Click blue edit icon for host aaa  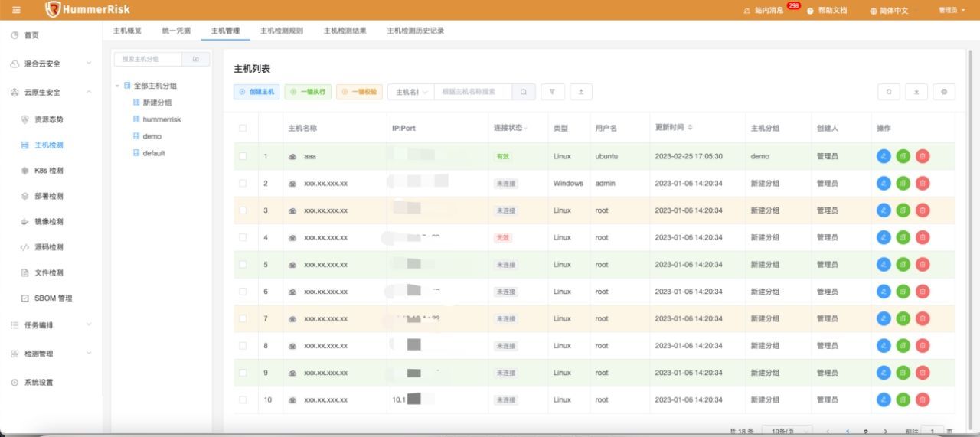pos(884,156)
